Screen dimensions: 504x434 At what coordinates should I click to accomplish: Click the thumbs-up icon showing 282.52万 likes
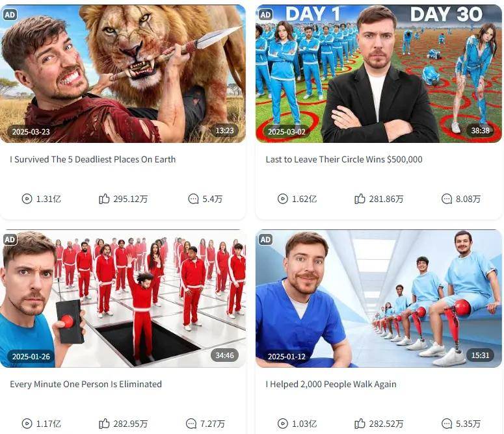[360, 424]
